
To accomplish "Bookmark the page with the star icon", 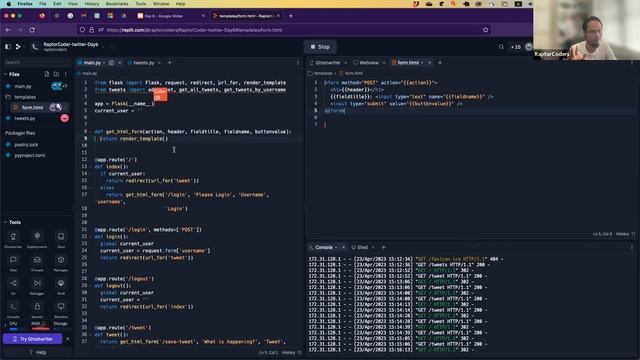I will pyautogui.click(x=485, y=29).
